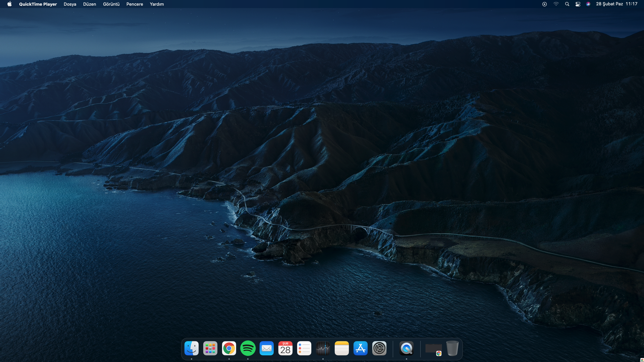The image size is (644, 362).
Task: Open the Apple menu
Action: (9, 4)
